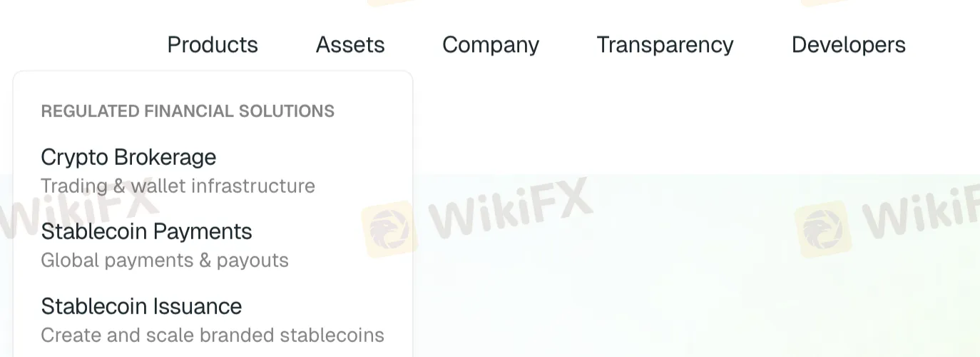Expand the Developers menu
Screen dimensions: 980x357
point(849,45)
